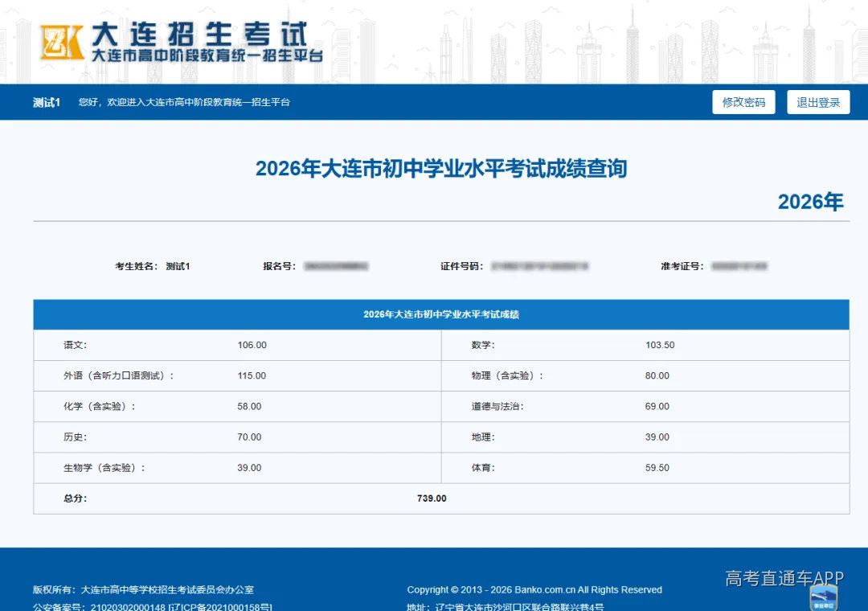Screen dimensions: 868x611
Task: Click the 2026年 year label at right
Action: pos(810,202)
